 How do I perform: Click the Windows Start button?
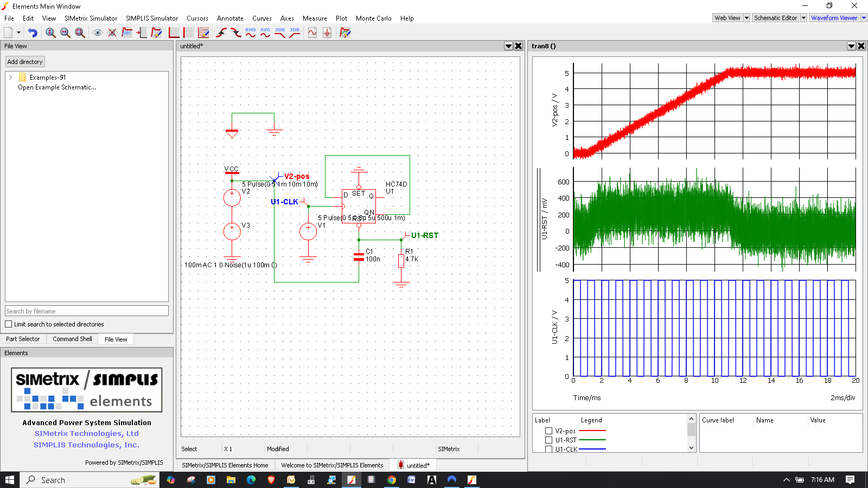pyautogui.click(x=10, y=480)
